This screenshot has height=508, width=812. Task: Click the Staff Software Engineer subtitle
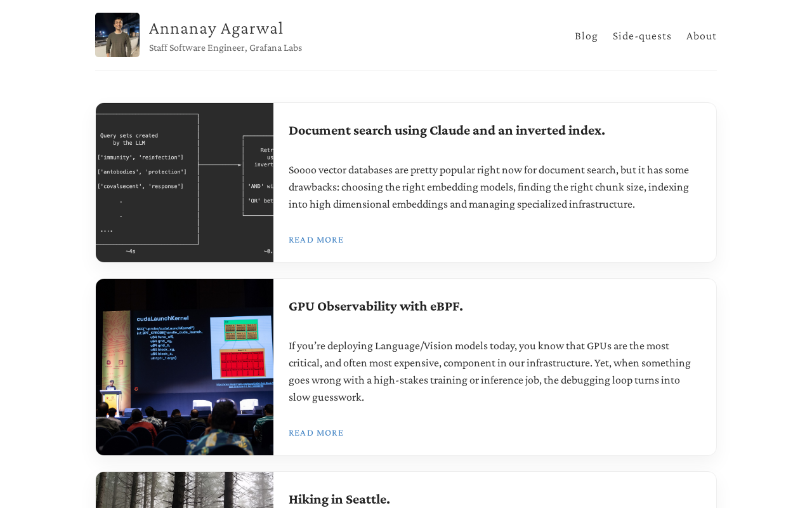[x=225, y=48]
